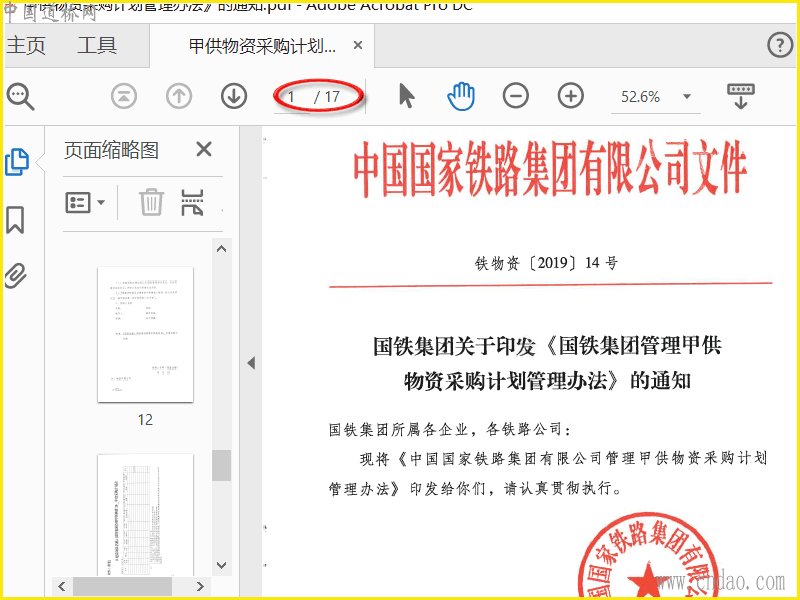Close the 甲供物资采购计划 document tab
Image resolution: width=800 pixels, height=600 pixels.
pyautogui.click(x=358, y=45)
